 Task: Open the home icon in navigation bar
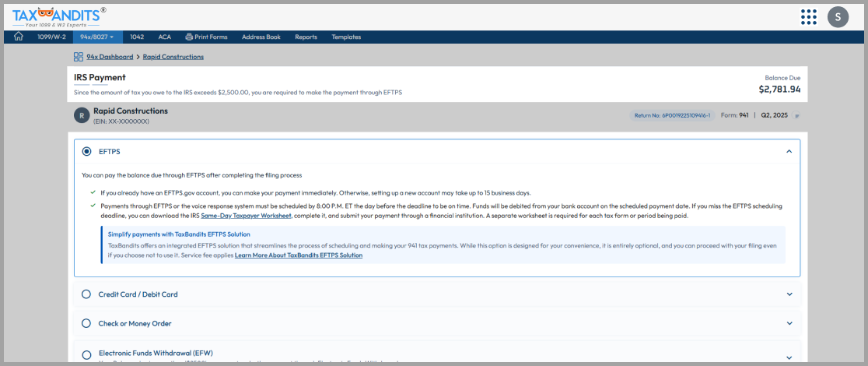pyautogui.click(x=18, y=37)
